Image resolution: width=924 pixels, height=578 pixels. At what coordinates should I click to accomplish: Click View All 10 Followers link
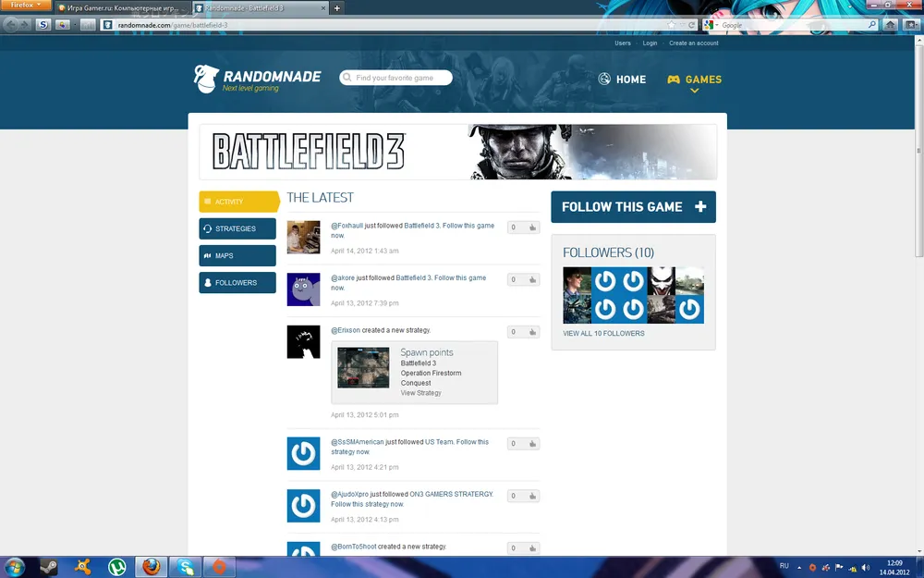point(603,334)
